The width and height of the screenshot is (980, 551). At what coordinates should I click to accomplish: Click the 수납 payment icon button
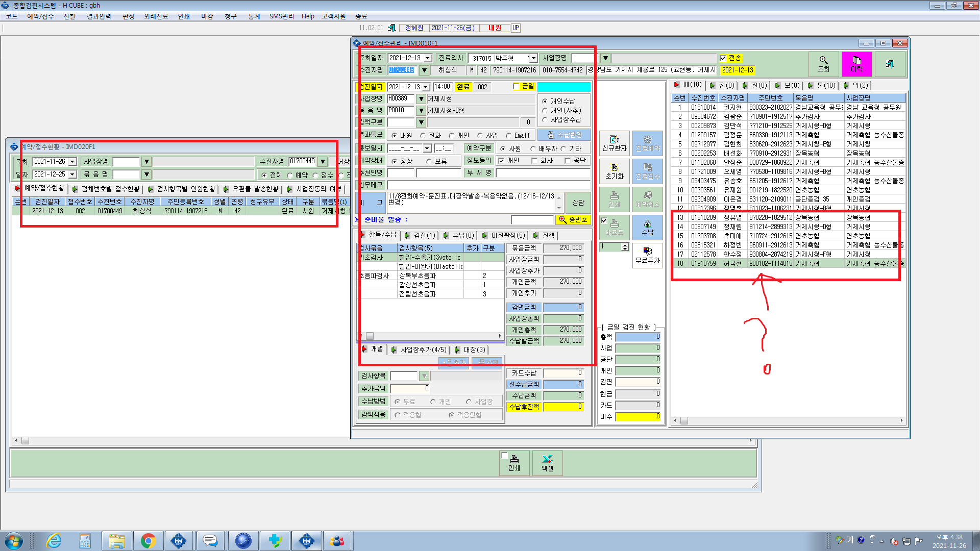pos(647,228)
